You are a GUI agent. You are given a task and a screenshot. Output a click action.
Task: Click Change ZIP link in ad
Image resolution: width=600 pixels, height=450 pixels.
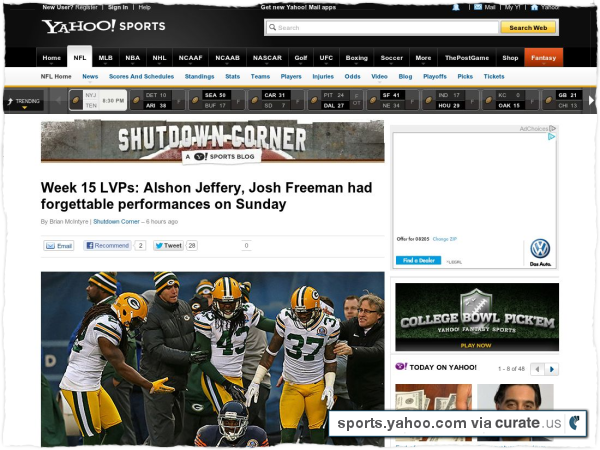(x=445, y=239)
